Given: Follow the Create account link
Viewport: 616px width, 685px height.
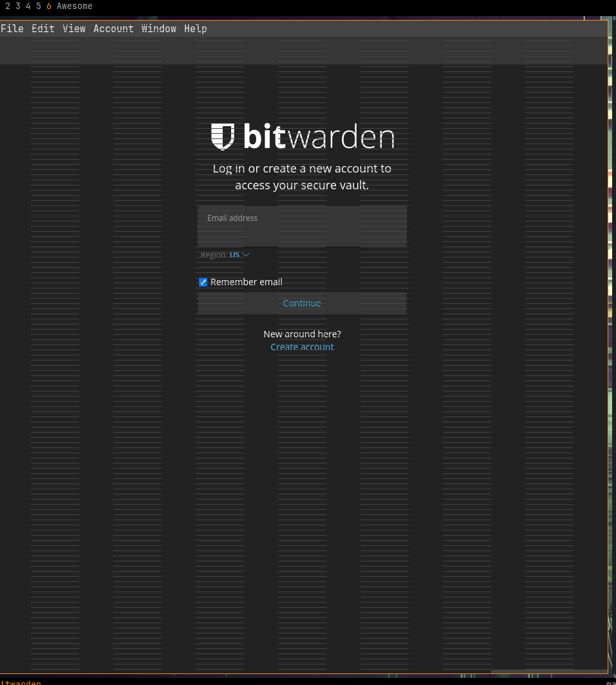Looking at the screenshot, I should [x=302, y=347].
